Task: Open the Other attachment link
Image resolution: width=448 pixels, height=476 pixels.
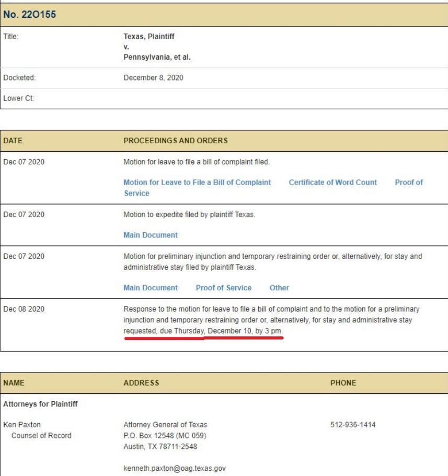Action: coord(279,288)
